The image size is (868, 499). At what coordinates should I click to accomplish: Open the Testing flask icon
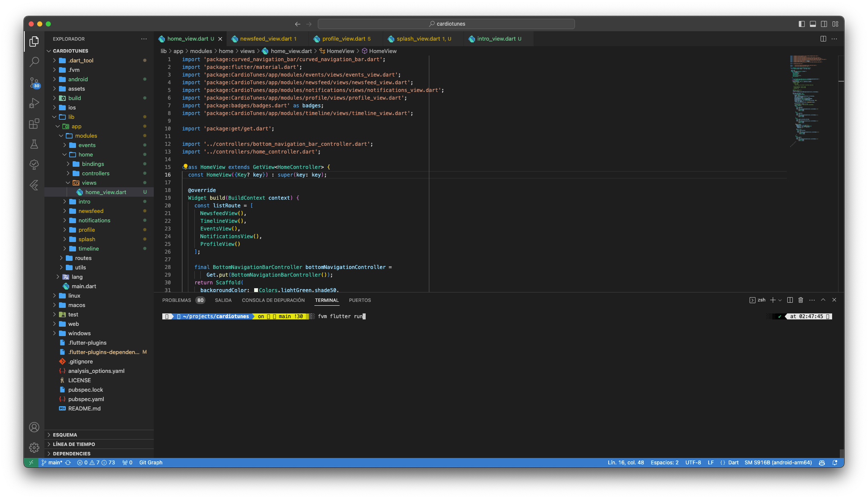[x=34, y=144]
